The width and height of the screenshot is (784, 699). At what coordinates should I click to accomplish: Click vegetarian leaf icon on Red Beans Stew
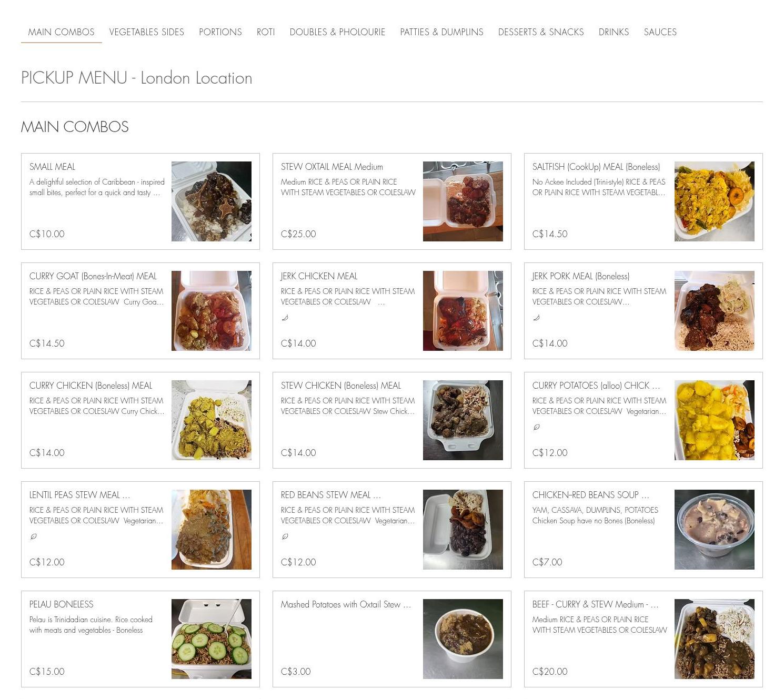coord(285,536)
